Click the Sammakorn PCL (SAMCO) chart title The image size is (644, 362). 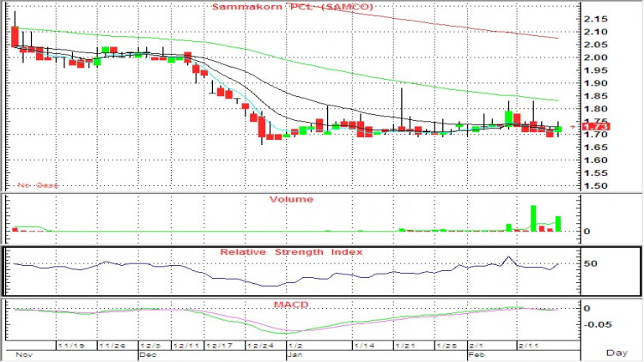(x=293, y=7)
